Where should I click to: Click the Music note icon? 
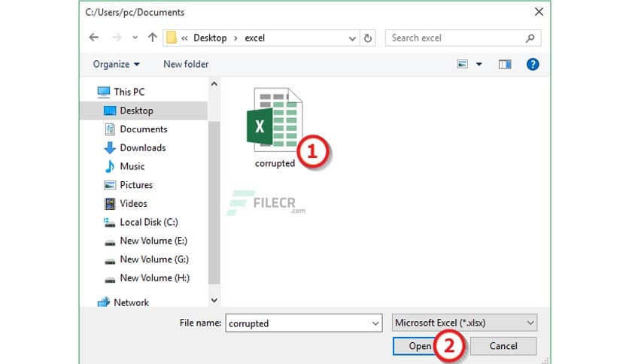click(110, 166)
